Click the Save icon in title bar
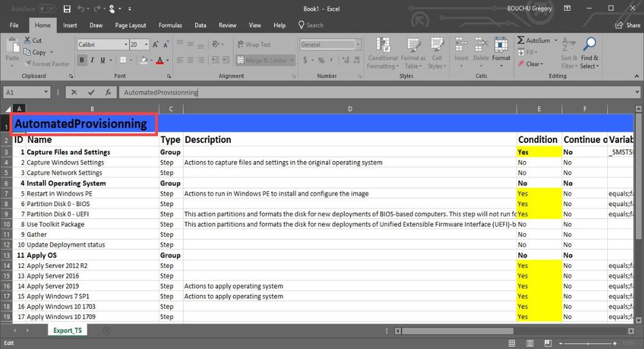The image size is (644, 349). tap(67, 8)
